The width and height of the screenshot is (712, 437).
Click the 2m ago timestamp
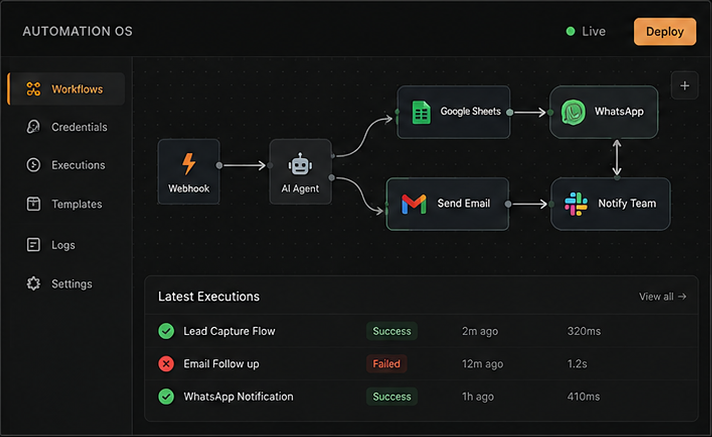tap(480, 332)
